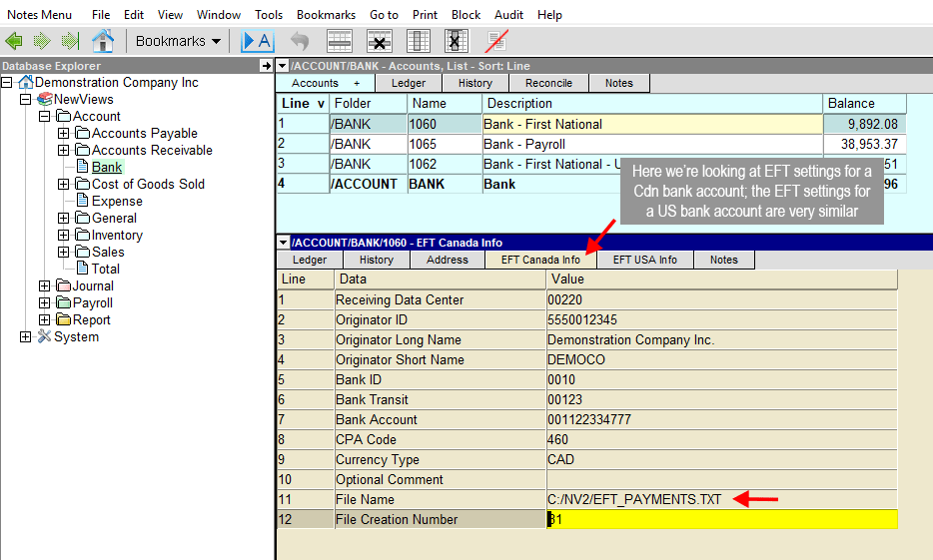Click the Optional Comment value cell
This screenshot has height=560, width=933.
[x=722, y=480]
